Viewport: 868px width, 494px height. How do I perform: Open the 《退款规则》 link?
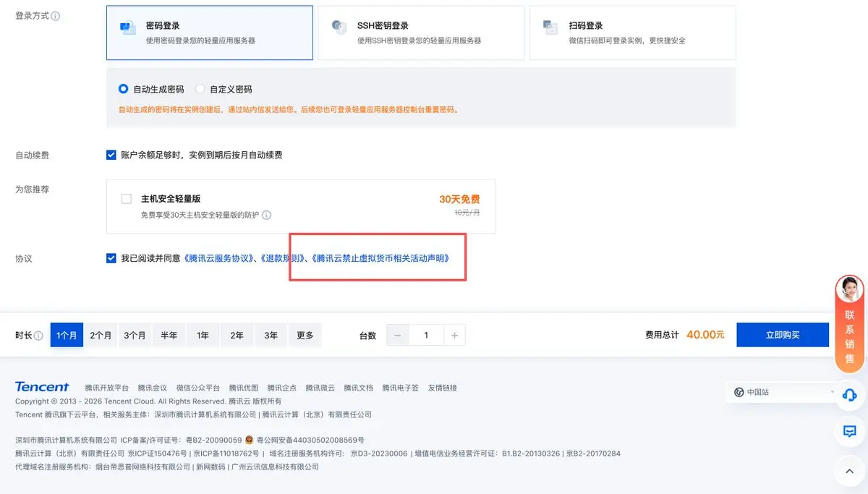point(284,258)
